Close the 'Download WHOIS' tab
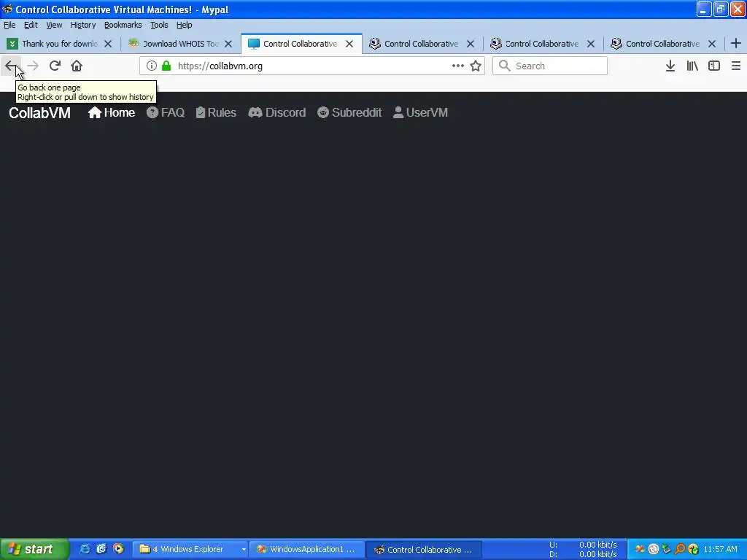This screenshot has height=560, width=747. [228, 44]
